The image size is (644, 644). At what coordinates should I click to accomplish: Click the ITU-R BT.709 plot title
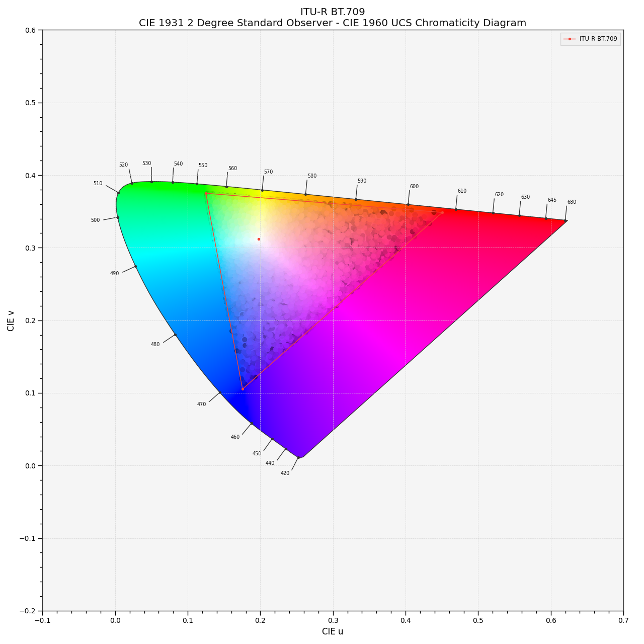(x=333, y=12)
